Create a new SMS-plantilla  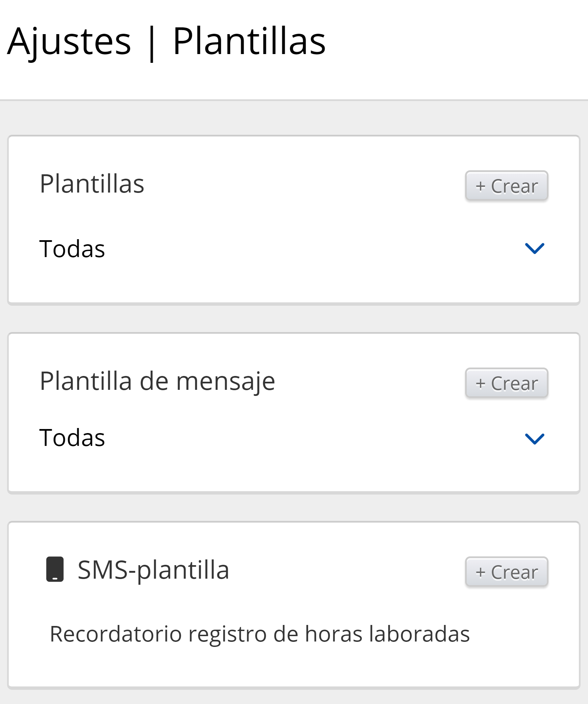pos(506,572)
